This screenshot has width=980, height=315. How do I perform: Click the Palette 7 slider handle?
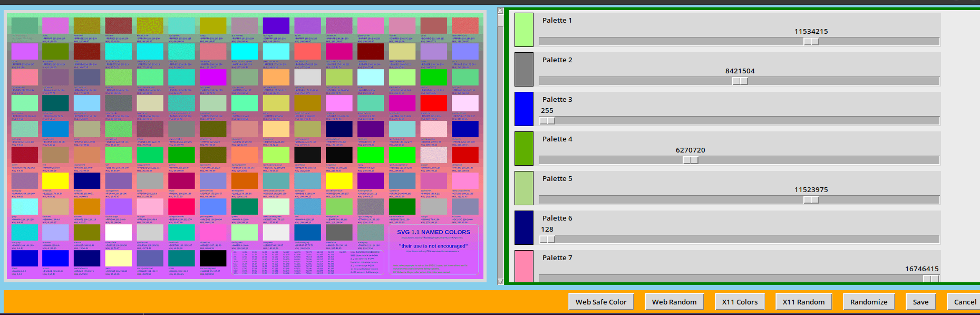click(x=931, y=279)
